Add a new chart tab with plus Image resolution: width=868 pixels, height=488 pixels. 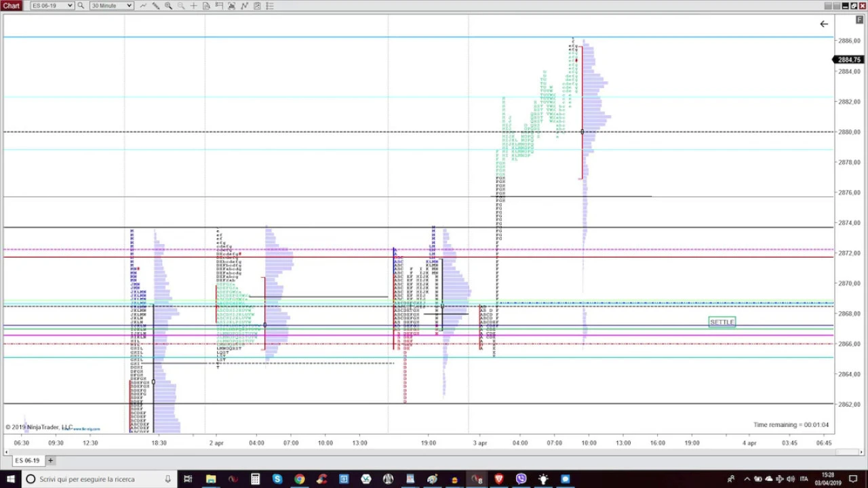coord(50,460)
